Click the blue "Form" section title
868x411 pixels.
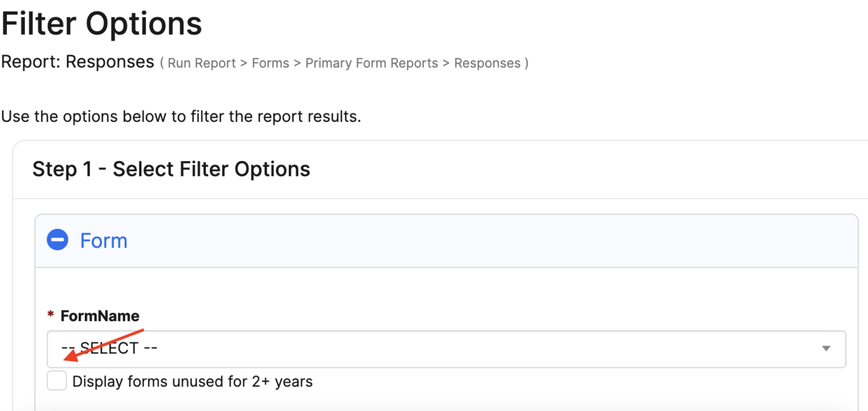[x=104, y=241]
